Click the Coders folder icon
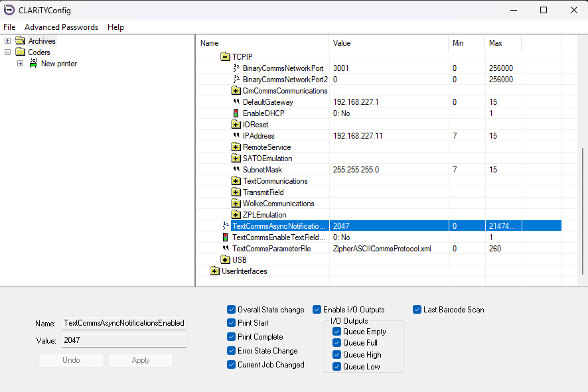The width and height of the screenshot is (588, 392). coord(20,52)
